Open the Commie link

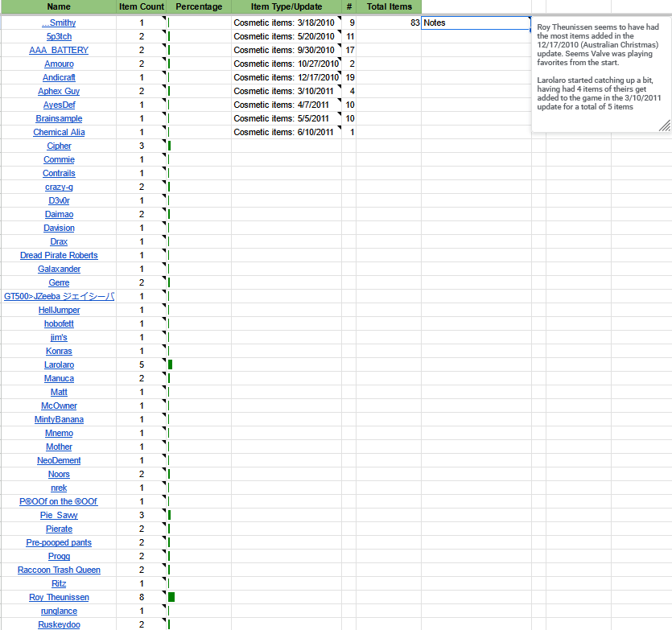click(59, 160)
